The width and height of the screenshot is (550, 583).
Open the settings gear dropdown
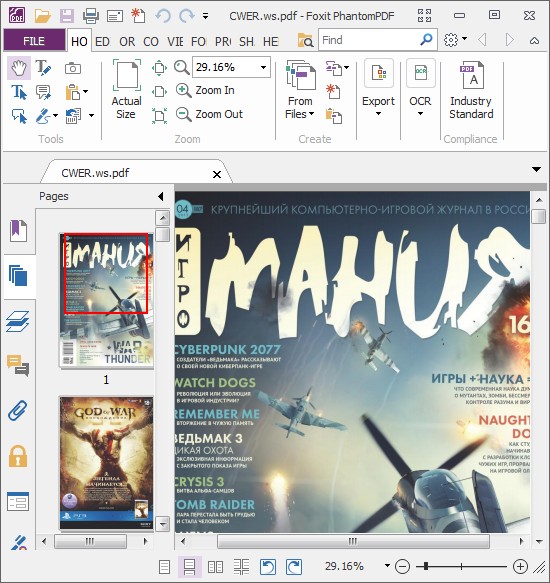click(x=464, y=38)
